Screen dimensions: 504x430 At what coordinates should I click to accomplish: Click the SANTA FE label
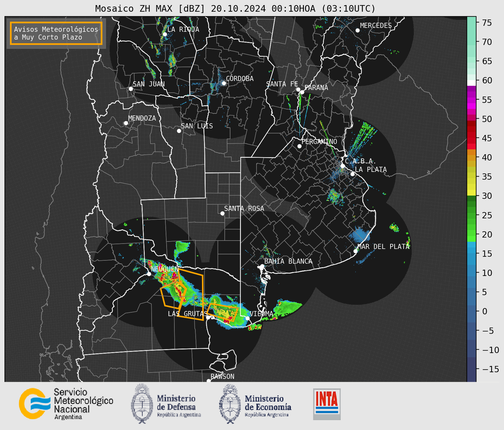pyautogui.click(x=282, y=84)
